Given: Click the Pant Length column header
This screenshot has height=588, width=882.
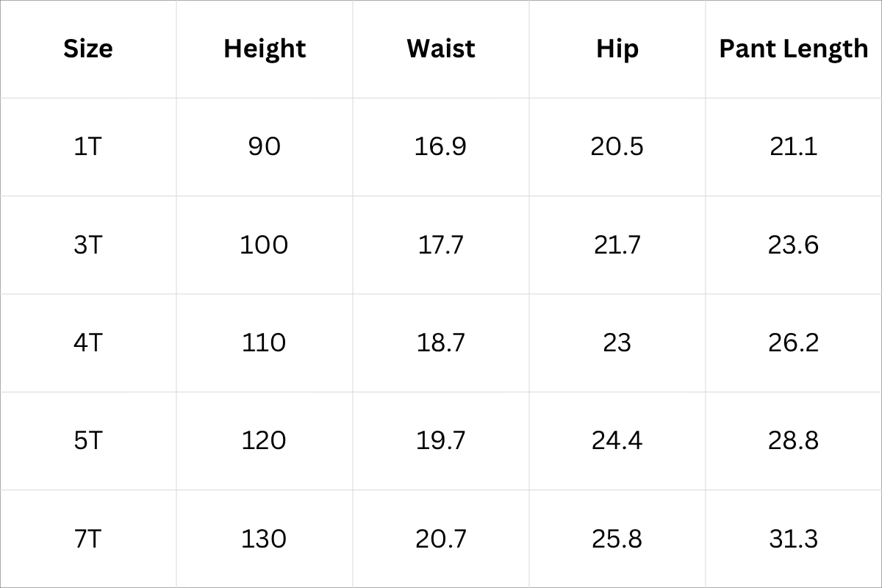Looking at the screenshot, I should (x=794, y=49).
